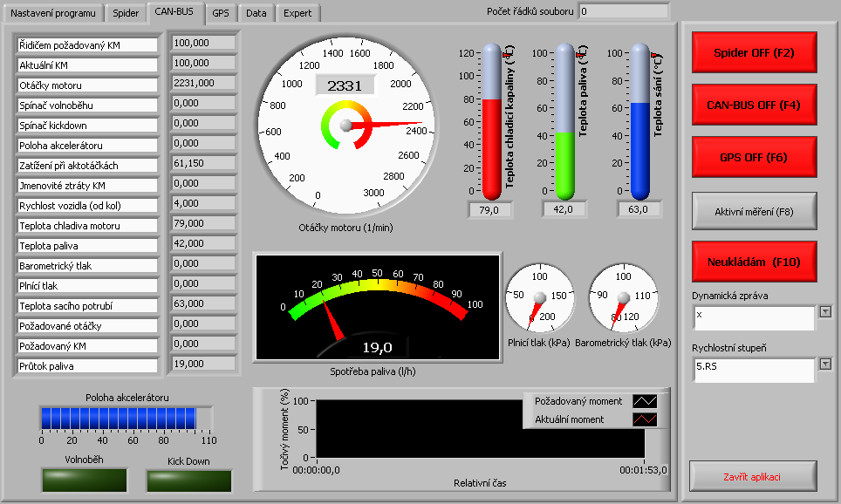Click the Barometrický tlak small gauge

click(623, 297)
